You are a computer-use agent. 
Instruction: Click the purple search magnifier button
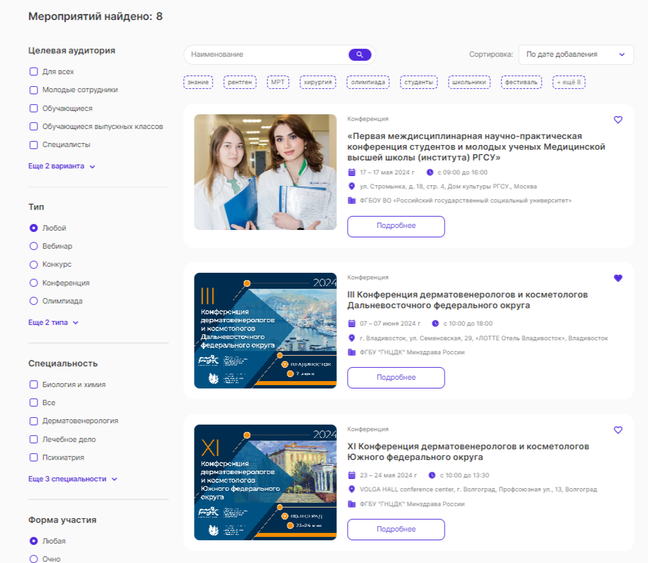359,54
